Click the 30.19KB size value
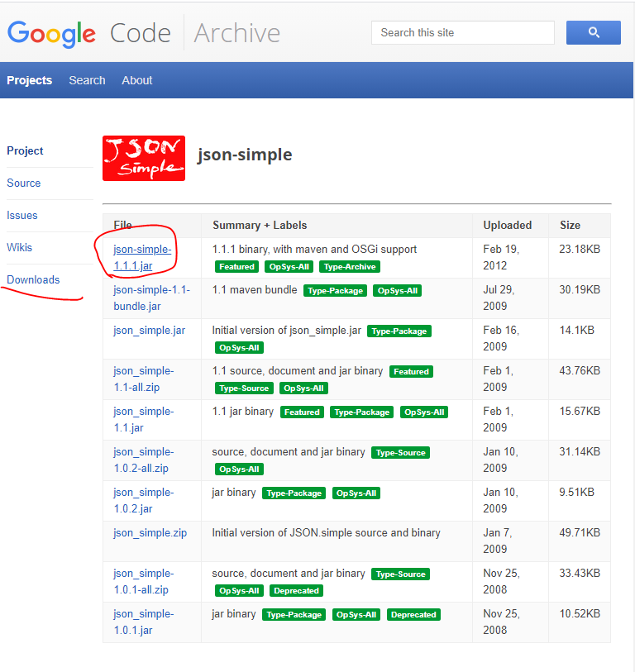Screen dimensions: 635x672 click(580, 290)
